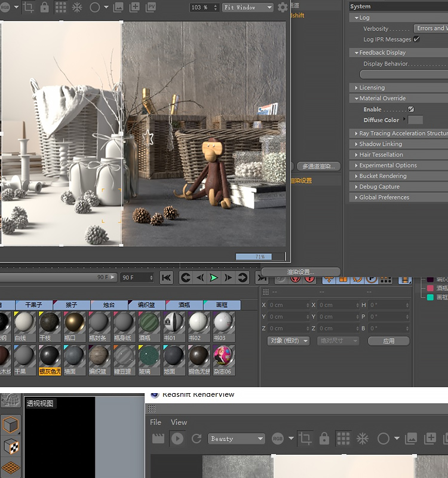Viewport: 448px width, 478px height.
Task: Click the Diffuse Color swatch
Action: pyautogui.click(x=415, y=120)
